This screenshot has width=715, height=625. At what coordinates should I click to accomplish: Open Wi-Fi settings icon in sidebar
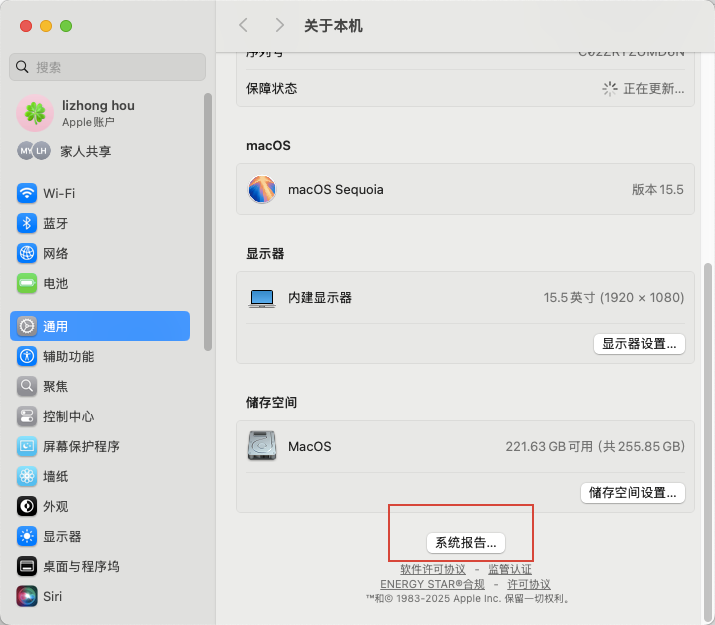pos(27,193)
